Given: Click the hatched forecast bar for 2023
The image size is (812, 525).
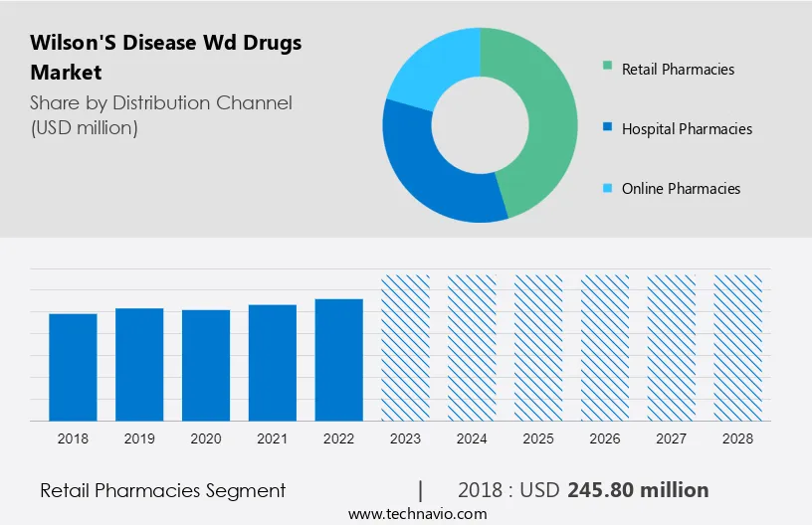Looking at the screenshot, I should click(x=406, y=347).
